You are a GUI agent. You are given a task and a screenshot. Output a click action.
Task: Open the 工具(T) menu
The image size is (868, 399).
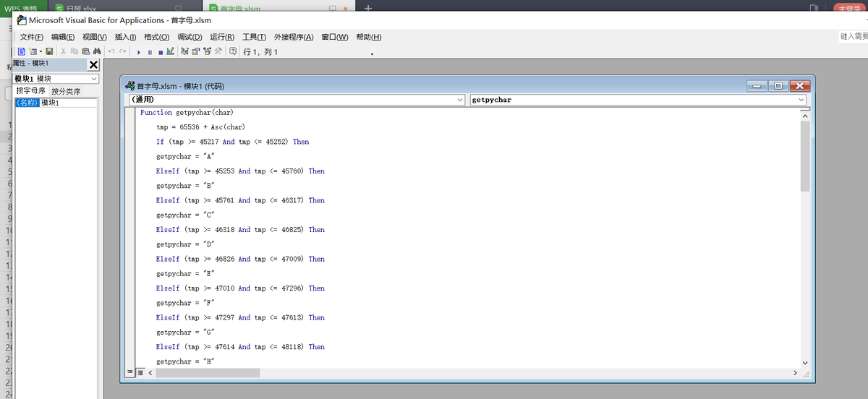click(255, 37)
